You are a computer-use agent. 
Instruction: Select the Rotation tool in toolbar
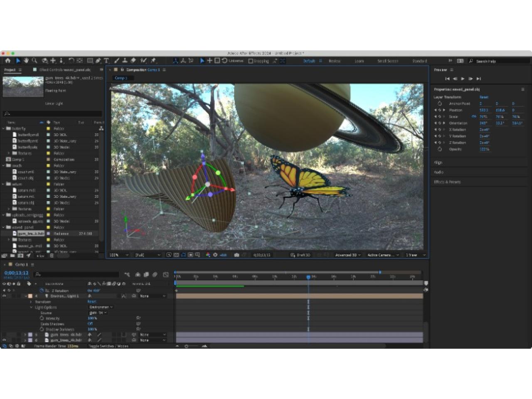71,61
